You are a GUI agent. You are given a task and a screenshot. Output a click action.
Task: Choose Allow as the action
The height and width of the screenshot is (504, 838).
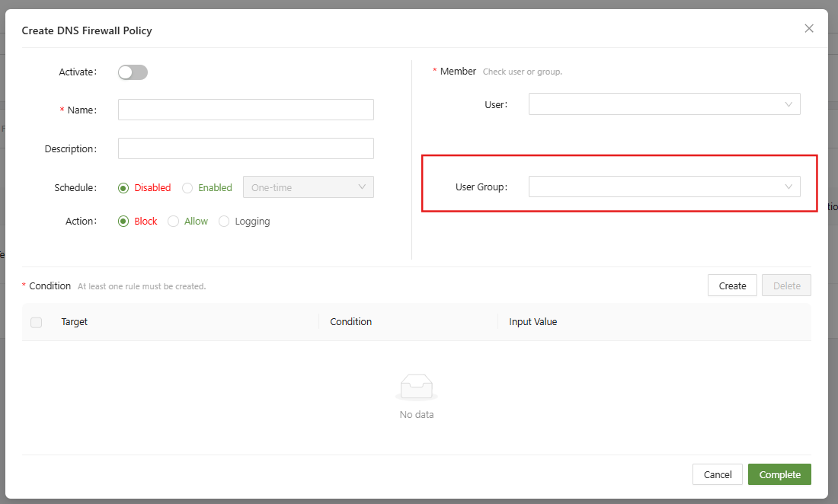[x=174, y=222]
